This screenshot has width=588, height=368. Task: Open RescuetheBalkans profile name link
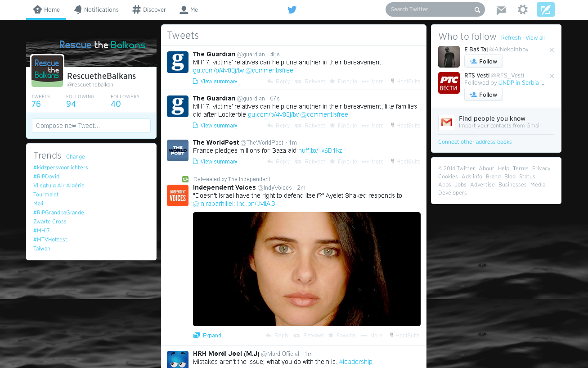pyautogui.click(x=102, y=76)
